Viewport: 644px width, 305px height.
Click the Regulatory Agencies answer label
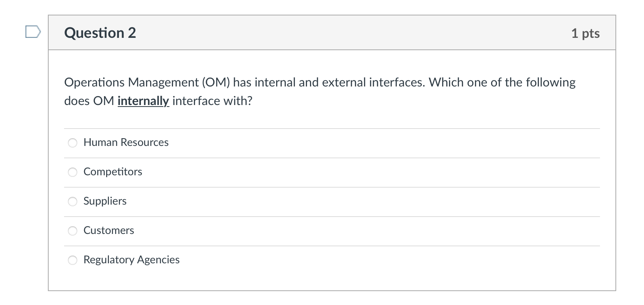coord(131,260)
